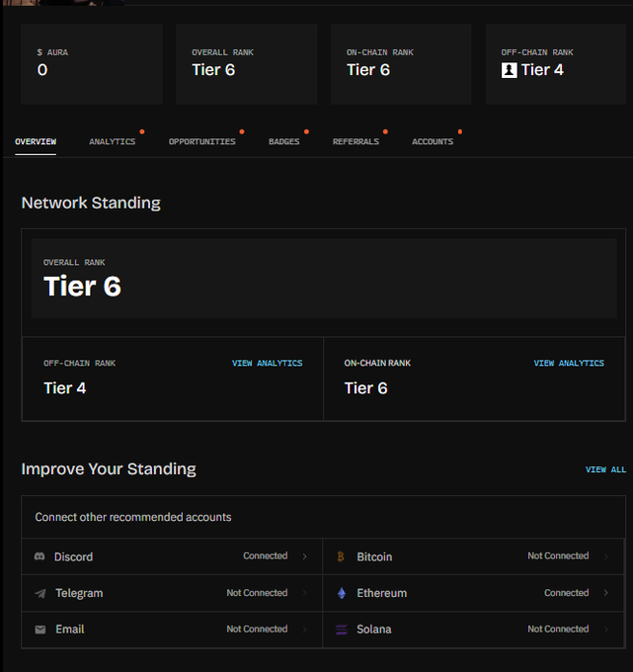This screenshot has width=633, height=672.
Task: Click the top Overall Rank Tier 6 card
Action: [246, 64]
